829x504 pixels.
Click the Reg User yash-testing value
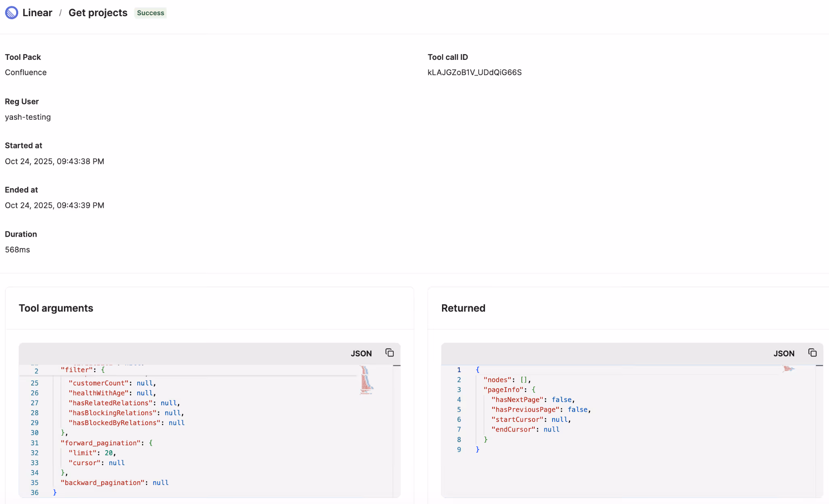[x=28, y=117]
